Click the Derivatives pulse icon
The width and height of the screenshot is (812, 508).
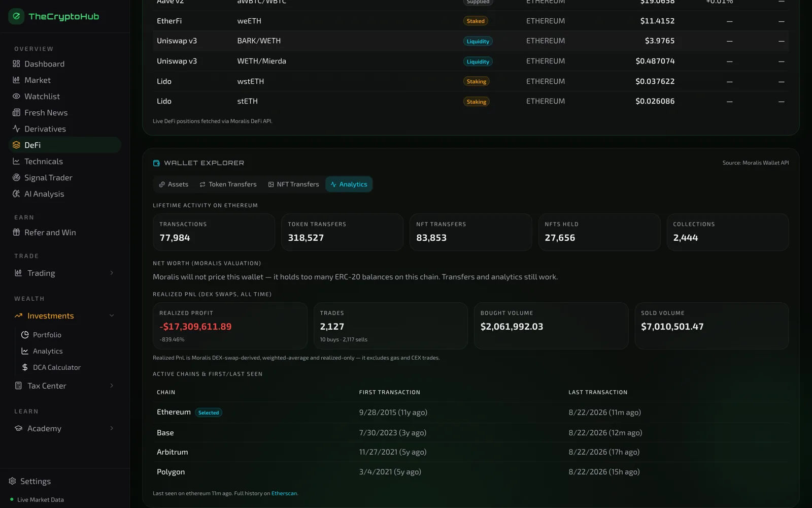tap(16, 129)
